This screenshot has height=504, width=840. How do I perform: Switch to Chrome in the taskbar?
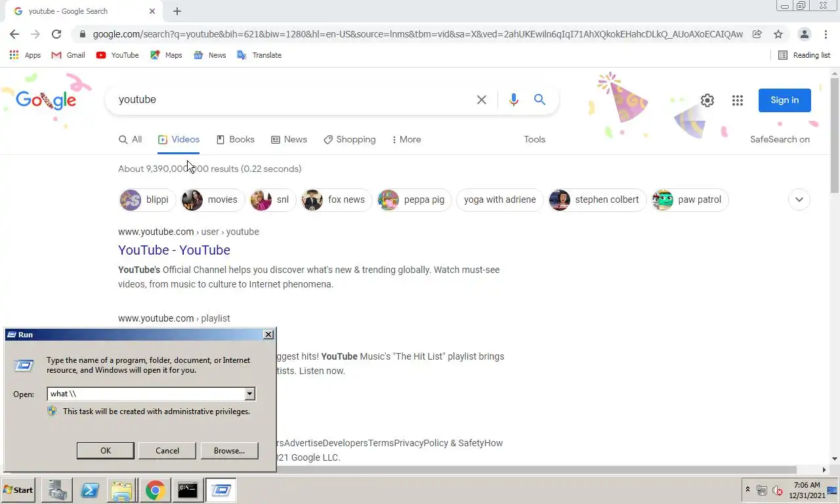155,490
